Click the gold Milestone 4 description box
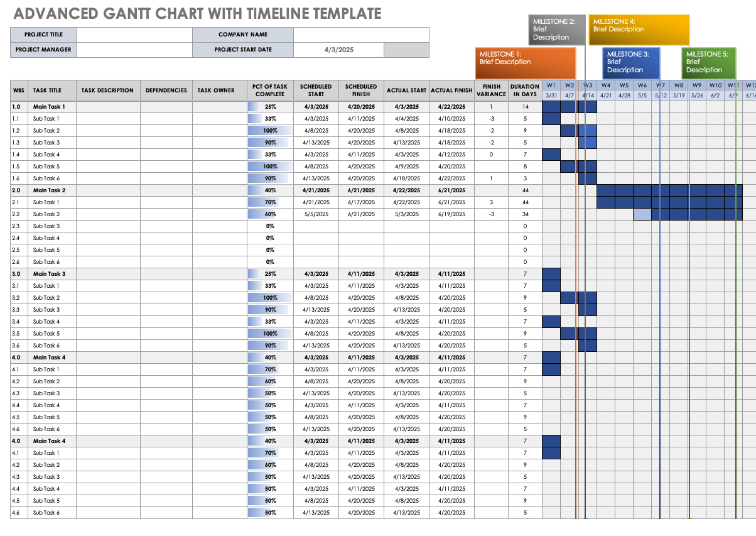 coord(639,30)
